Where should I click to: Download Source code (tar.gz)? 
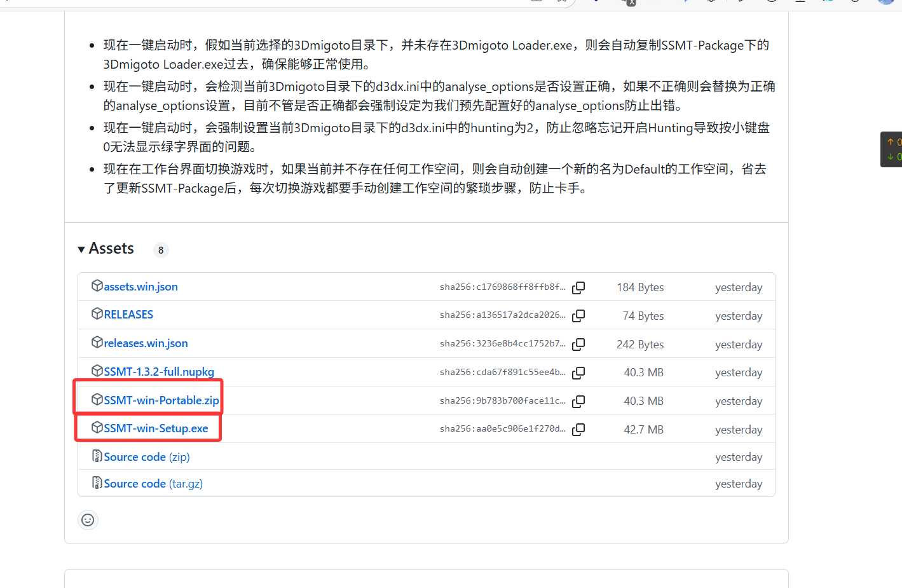[135, 483]
